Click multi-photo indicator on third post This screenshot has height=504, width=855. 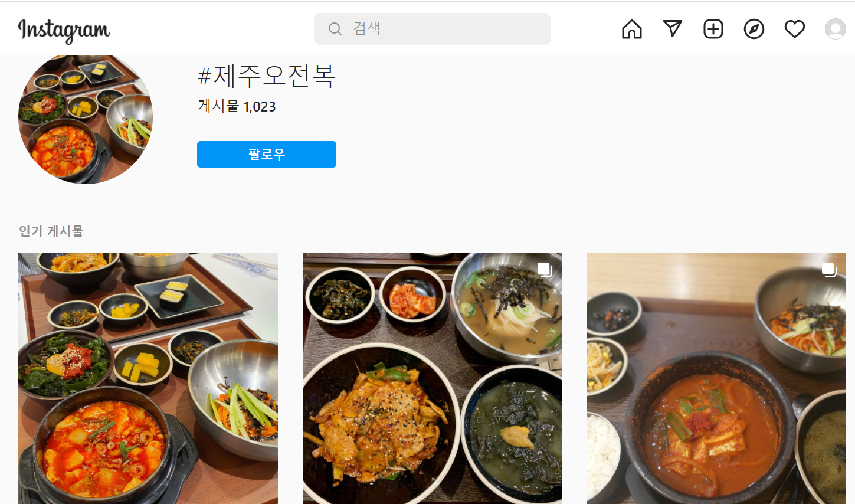(x=829, y=270)
